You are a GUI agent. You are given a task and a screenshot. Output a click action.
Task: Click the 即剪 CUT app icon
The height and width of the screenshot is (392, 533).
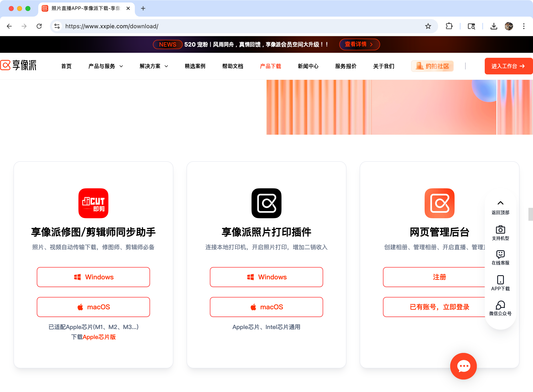point(93,203)
